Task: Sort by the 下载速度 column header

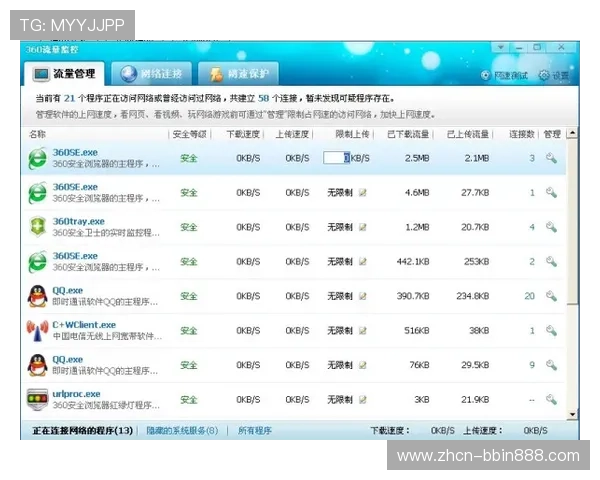Action: [243, 134]
